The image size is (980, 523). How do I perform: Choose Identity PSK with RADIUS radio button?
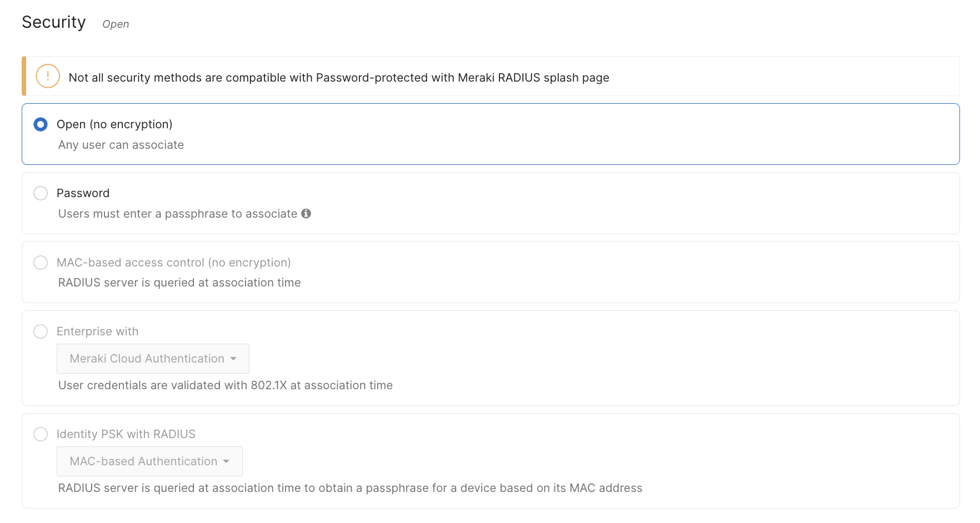(41, 434)
